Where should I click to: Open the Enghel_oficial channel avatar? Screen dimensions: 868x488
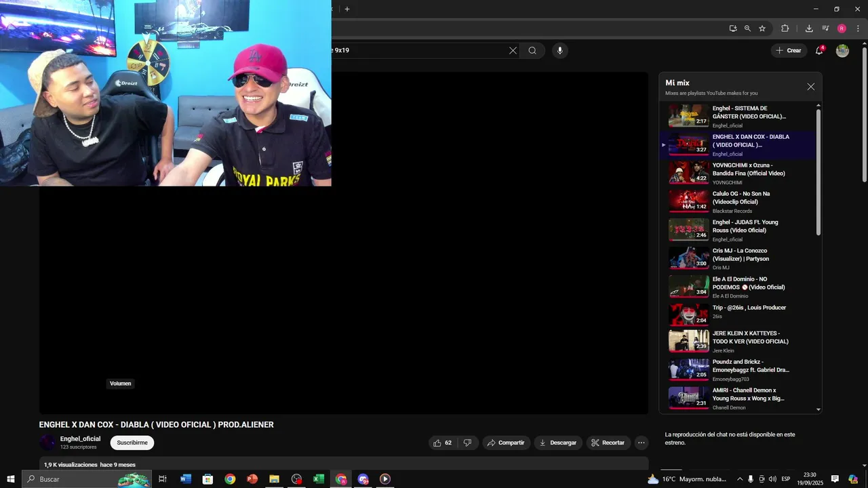coord(47,443)
